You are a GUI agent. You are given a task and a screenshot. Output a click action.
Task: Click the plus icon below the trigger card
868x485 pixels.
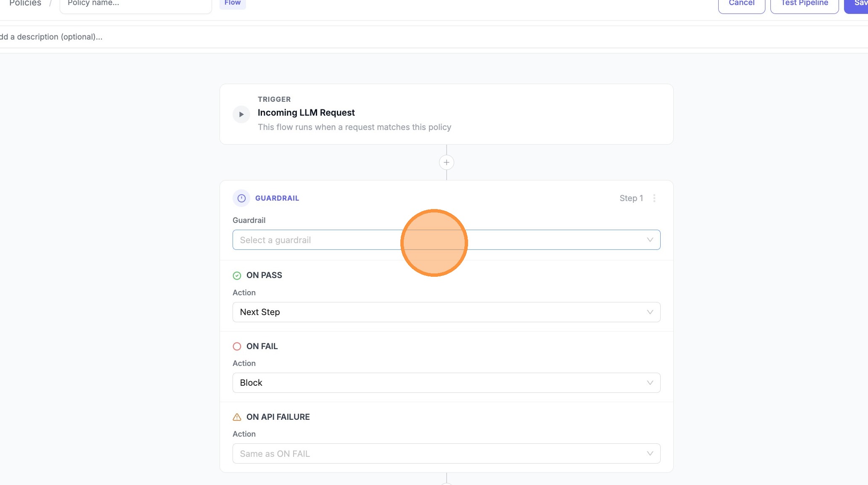point(446,162)
